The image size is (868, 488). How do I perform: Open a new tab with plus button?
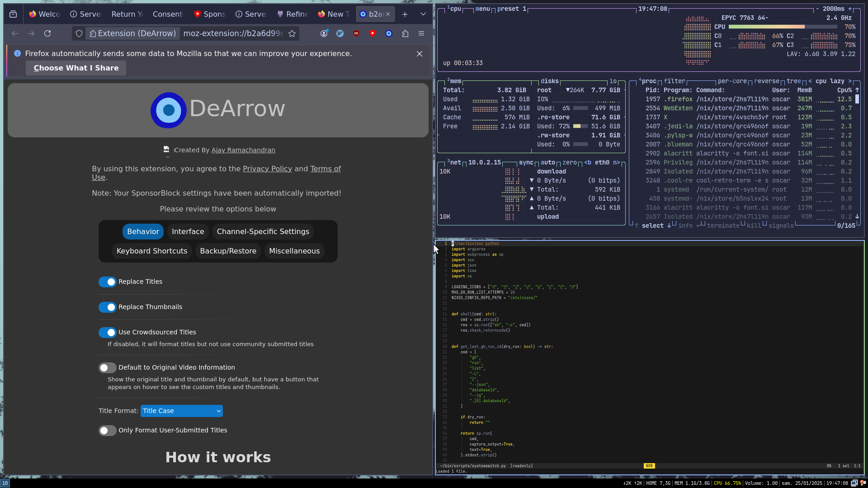click(x=405, y=14)
